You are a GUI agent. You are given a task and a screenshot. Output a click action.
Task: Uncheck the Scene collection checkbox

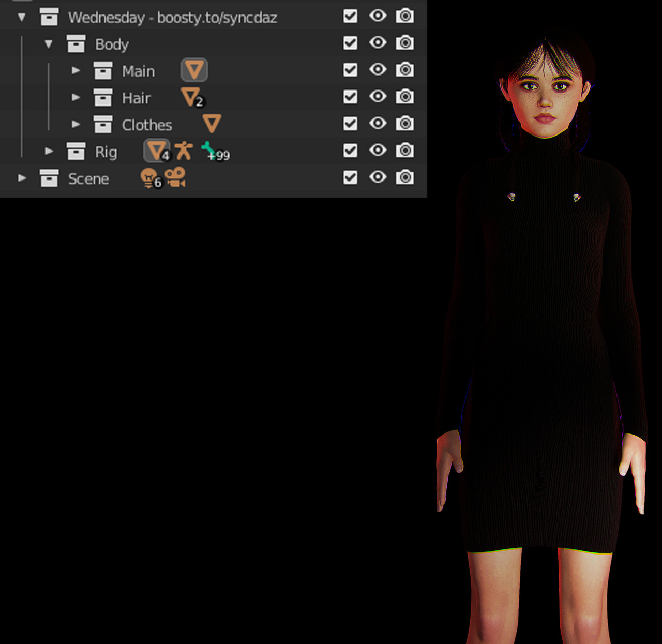tap(350, 177)
